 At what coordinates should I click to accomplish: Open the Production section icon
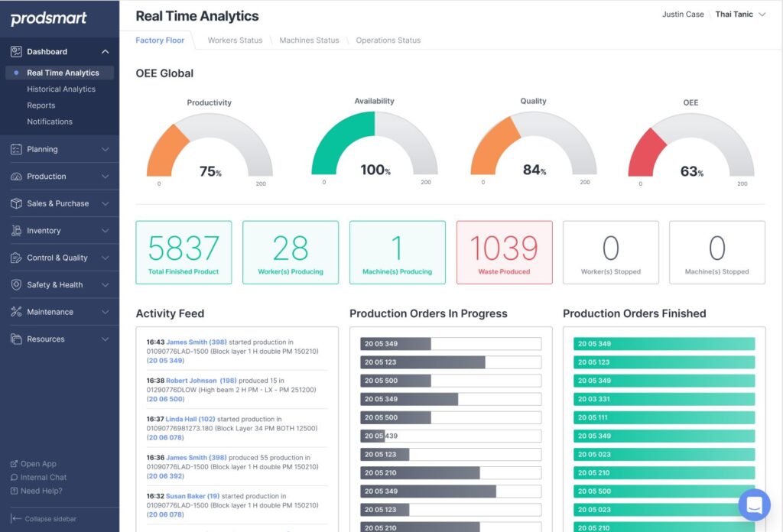(x=17, y=176)
